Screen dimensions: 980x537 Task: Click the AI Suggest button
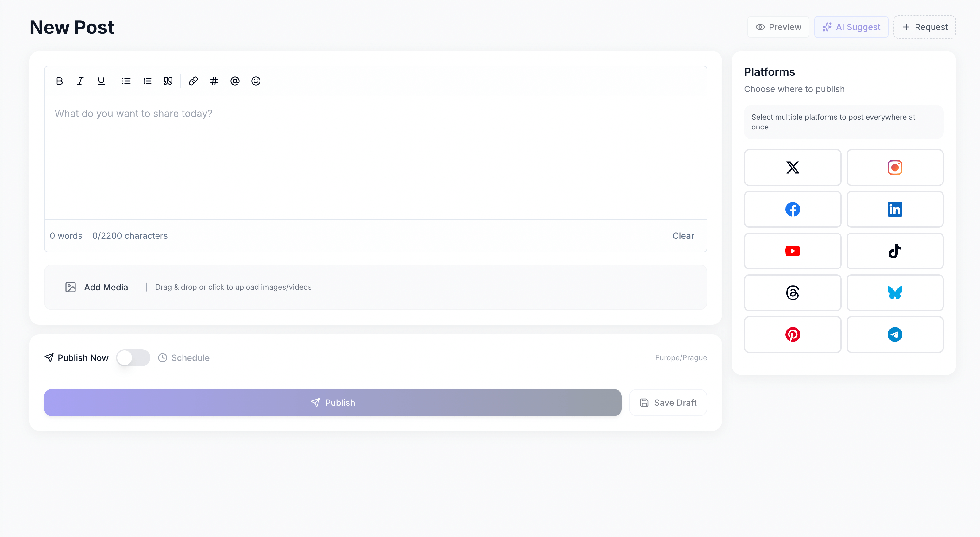tap(851, 27)
